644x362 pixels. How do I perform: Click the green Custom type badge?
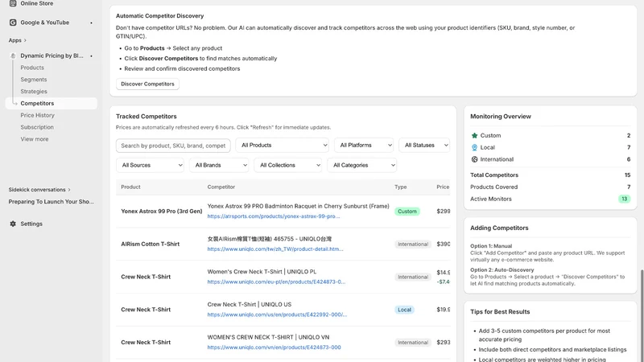click(x=407, y=212)
